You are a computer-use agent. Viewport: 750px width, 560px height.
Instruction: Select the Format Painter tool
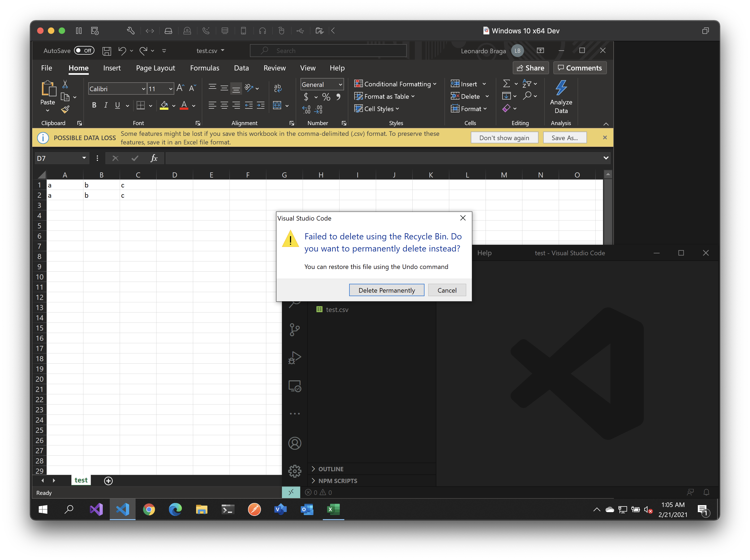[x=65, y=109]
